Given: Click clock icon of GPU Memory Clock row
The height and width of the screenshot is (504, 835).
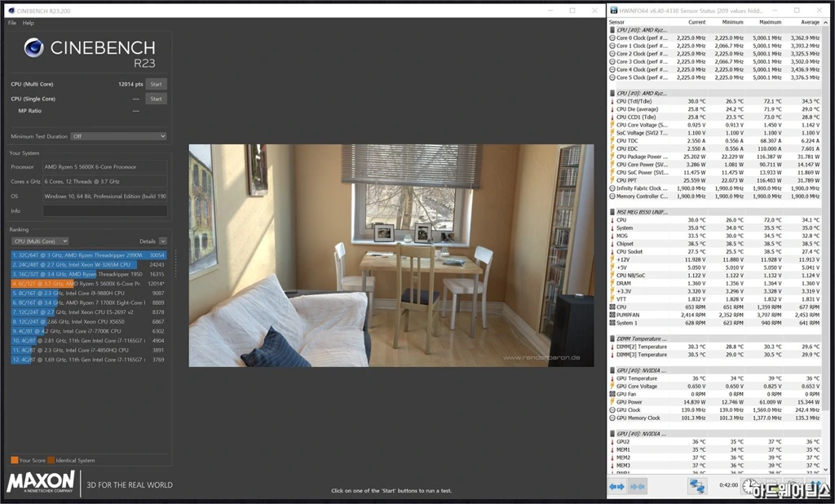Looking at the screenshot, I should coord(612,418).
